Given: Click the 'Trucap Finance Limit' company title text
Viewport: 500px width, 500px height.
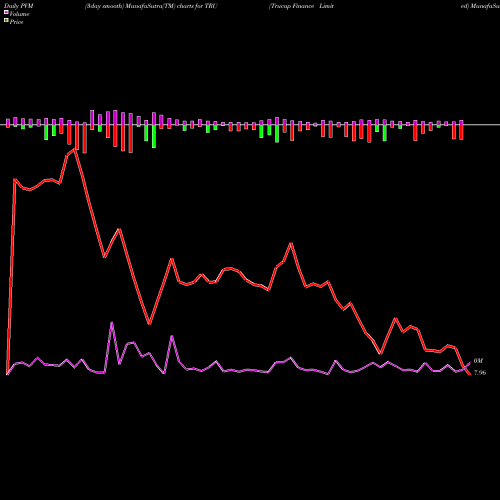Looking at the screenshot, I should [301, 6].
